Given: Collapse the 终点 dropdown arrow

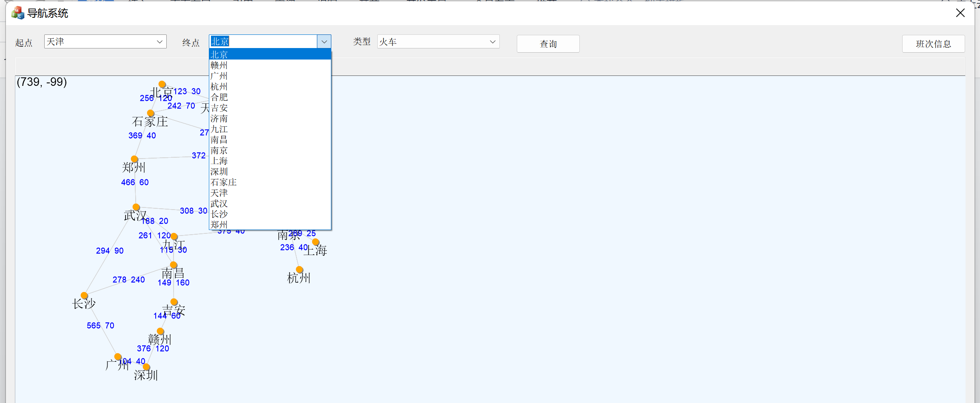Looking at the screenshot, I should [x=324, y=42].
